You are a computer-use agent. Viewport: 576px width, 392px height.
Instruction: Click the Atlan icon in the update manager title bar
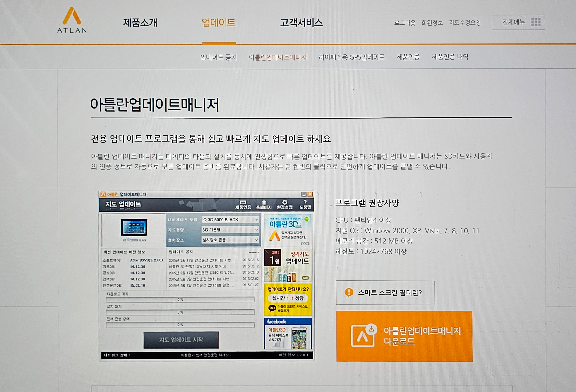[x=103, y=194]
